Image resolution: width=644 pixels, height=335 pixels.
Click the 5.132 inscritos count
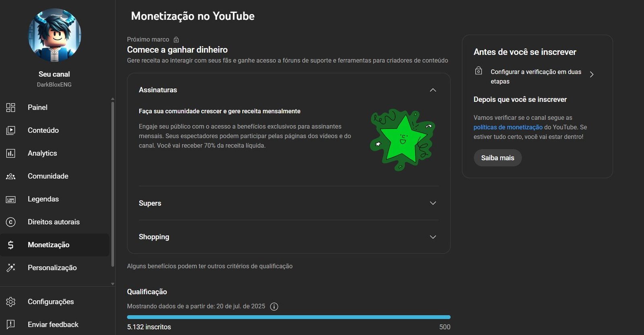click(149, 327)
